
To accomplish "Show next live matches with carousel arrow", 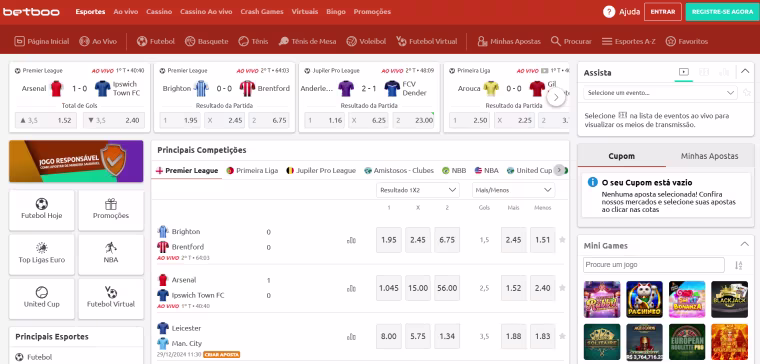I will [x=556, y=97].
